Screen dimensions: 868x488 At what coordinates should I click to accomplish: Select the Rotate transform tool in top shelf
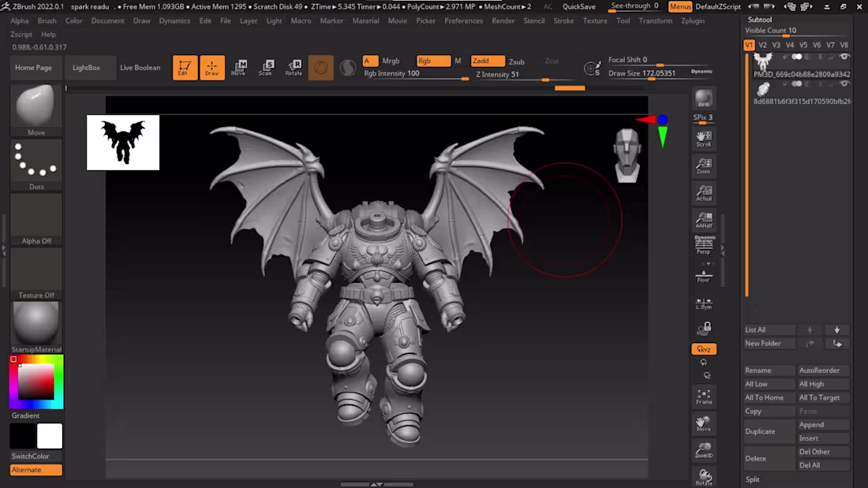294,68
